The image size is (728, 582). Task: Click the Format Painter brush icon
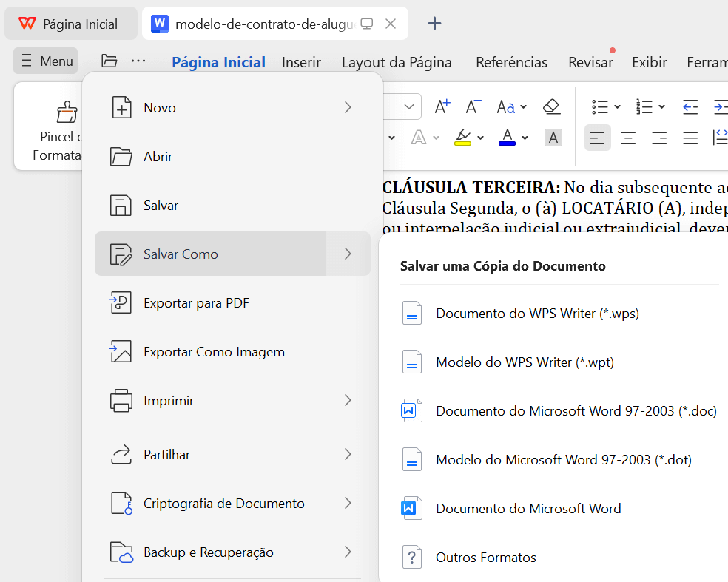point(67,112)
